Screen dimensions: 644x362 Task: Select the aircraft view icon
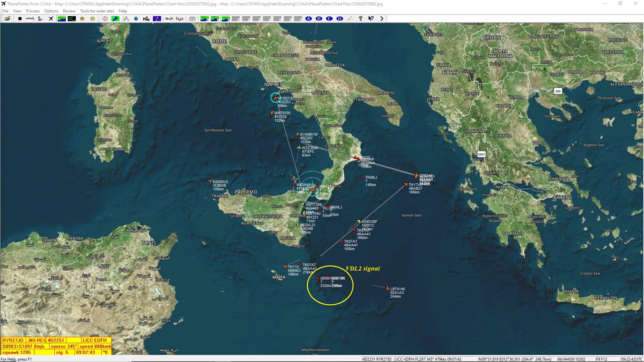click(x=51, y=19)
